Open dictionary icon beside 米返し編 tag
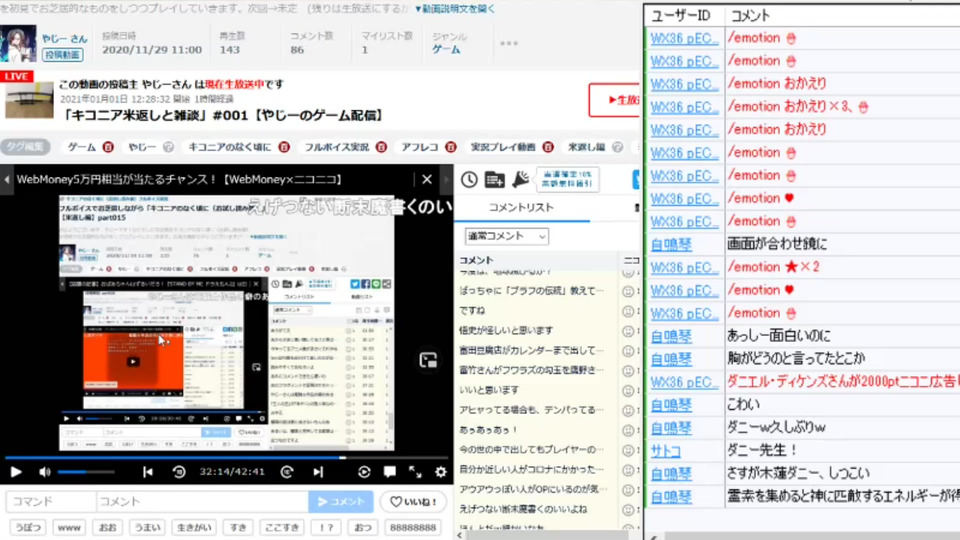This screenshot has width=960, height=540. (618, 147)
